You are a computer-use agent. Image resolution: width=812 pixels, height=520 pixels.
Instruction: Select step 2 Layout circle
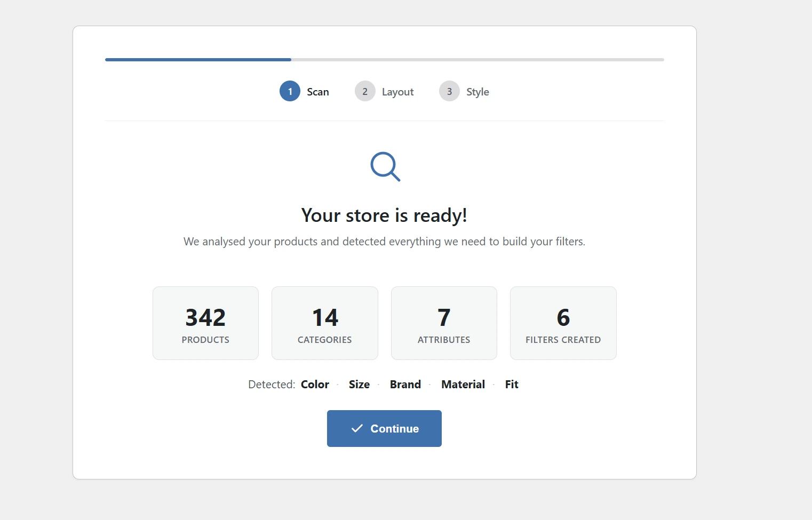[x=365, y=91]
